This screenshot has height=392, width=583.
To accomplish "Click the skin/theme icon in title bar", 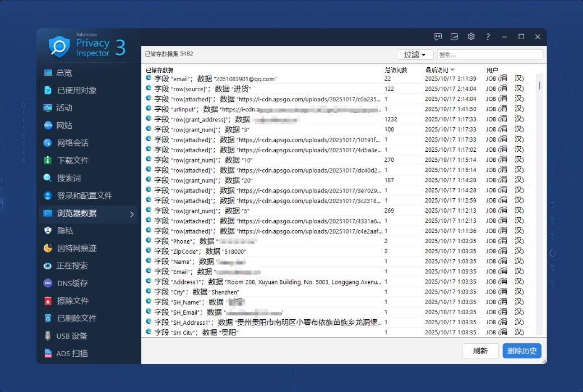I will 455,36.
